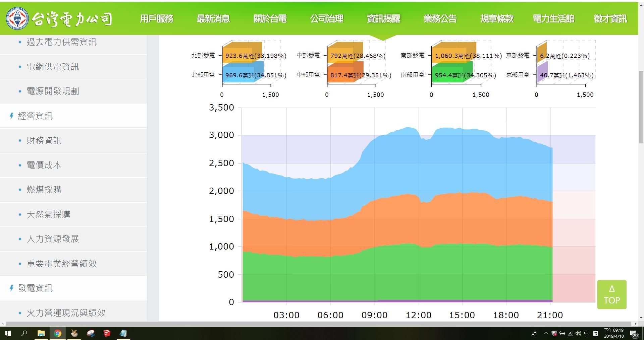The image size is (644, 340).
Task: Open the 電源開發規劃 sidebar link
Action: pos(53,91)
